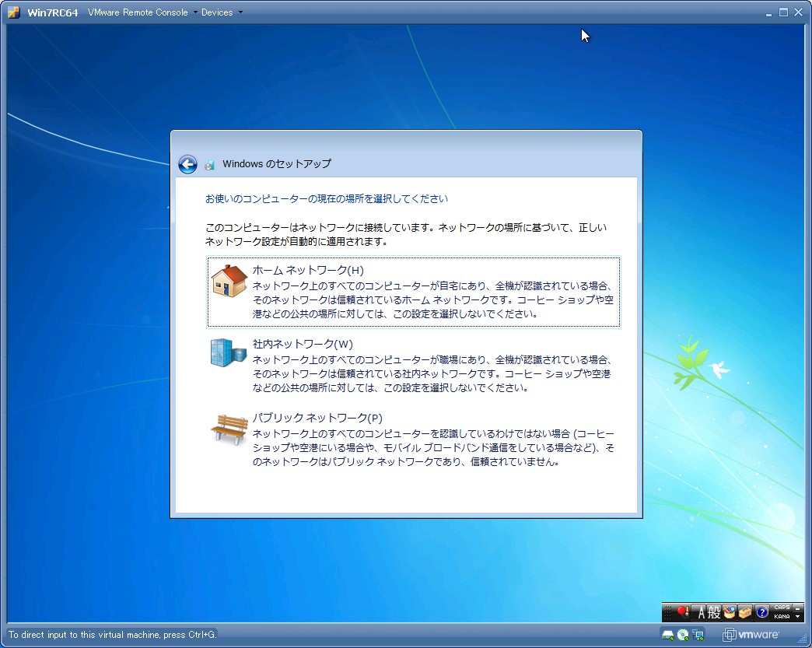The width and height of the screenshot is (812, 648).
Task: Go back using the blue arrow button
Action: 187,164
